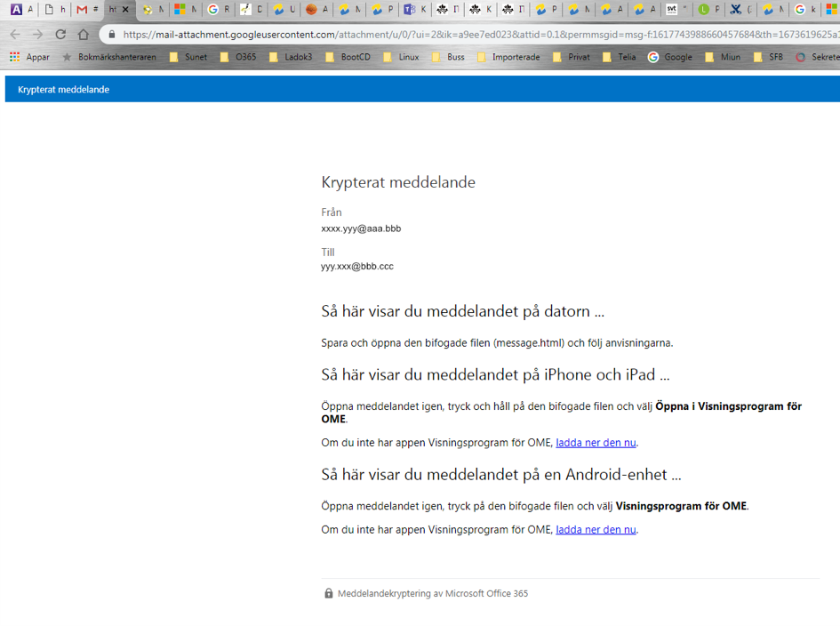The image size is (840, 626).
Task: Open the Privat bookmark folder
Action: [571, 57]
